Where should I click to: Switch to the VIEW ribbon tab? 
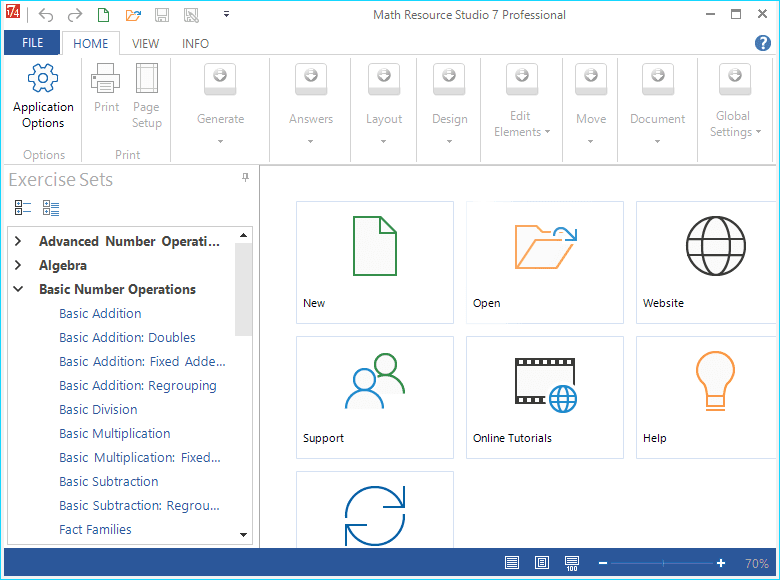[x=146, y=44]
